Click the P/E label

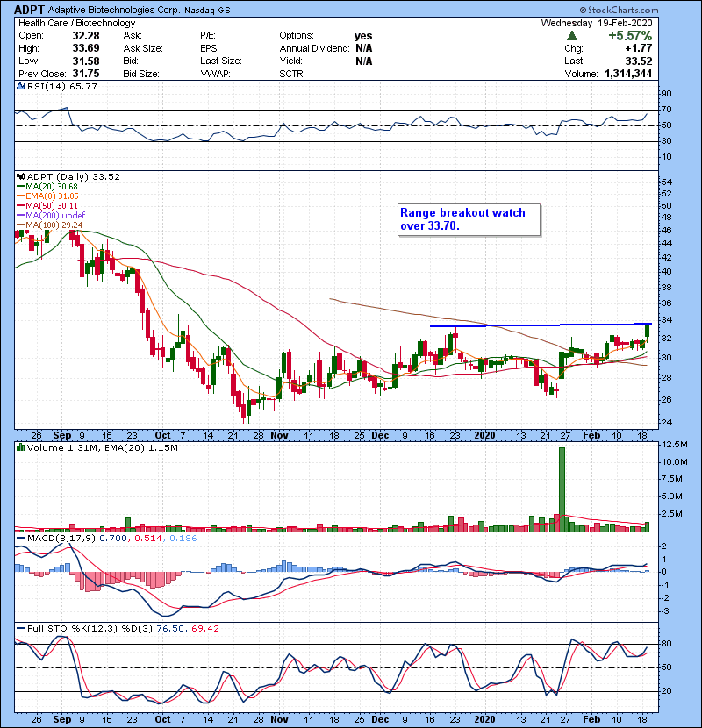tap(210, 35)
